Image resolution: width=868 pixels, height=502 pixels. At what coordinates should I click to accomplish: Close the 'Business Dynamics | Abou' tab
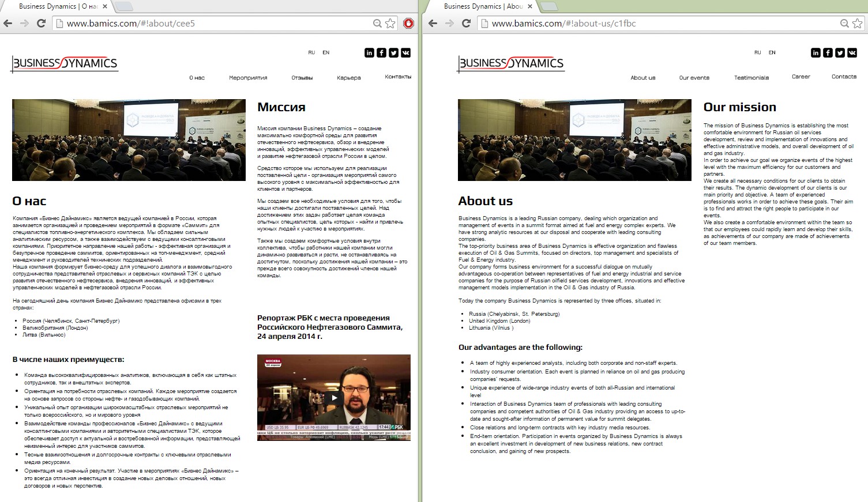coord(530,6)
